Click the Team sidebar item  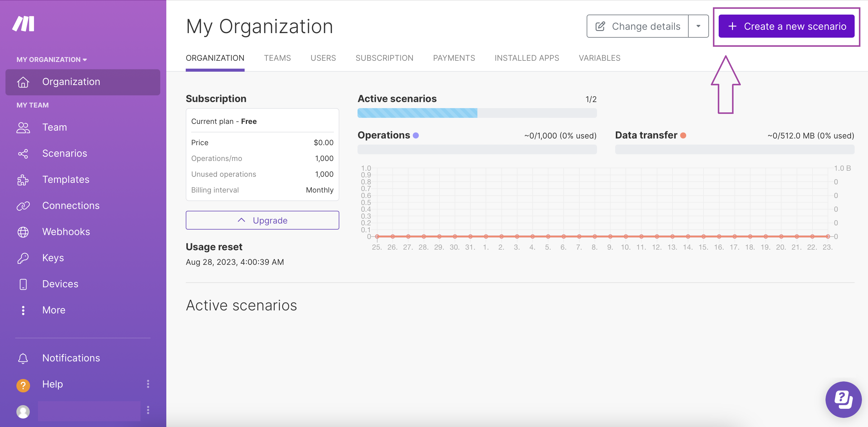tap(54, 128)
